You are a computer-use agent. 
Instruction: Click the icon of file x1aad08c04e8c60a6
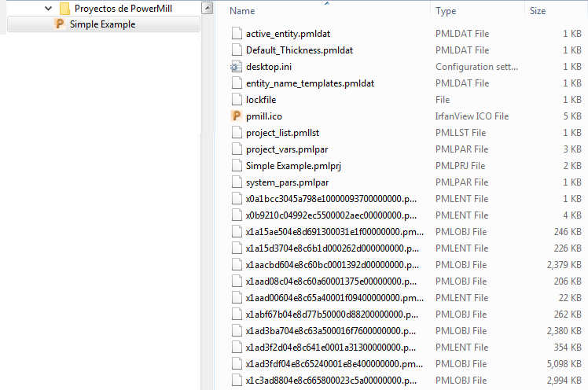click(x=237, y=281)
